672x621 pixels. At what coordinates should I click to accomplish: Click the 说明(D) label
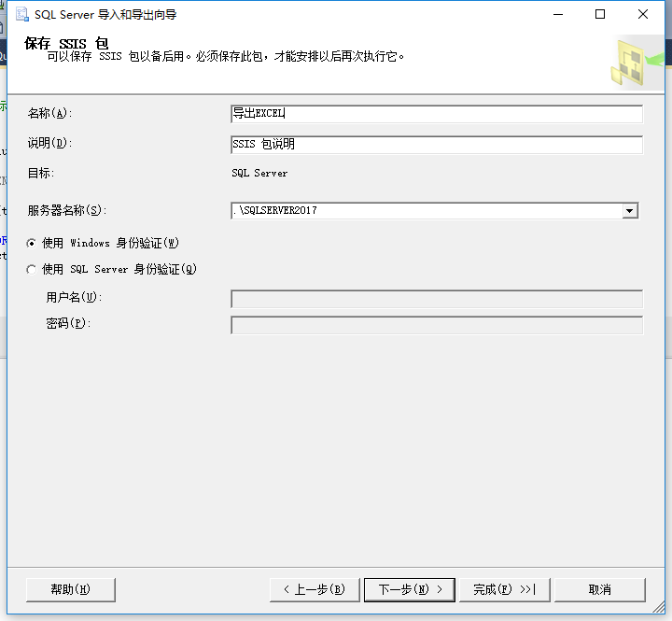[49, 143]
